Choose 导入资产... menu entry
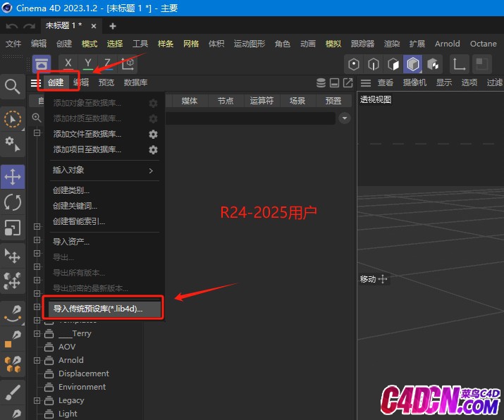This screenshot has width=504, height=420. click(71, 242)
